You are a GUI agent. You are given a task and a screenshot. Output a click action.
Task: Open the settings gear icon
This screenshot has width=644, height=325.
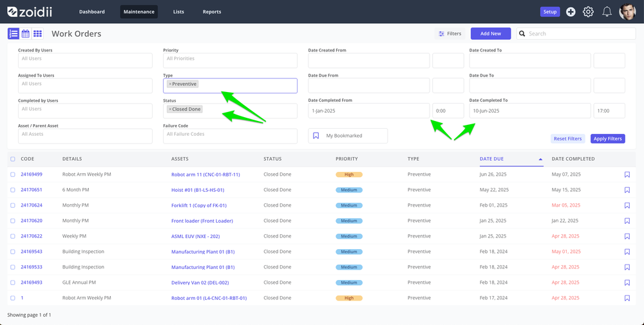[588, 12]
